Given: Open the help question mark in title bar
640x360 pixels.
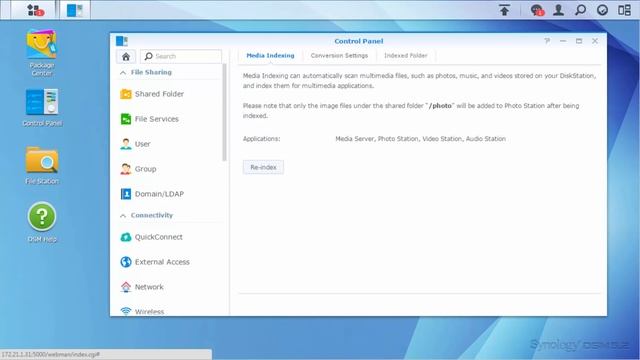Looking at the screenshot, I should 547,41.
